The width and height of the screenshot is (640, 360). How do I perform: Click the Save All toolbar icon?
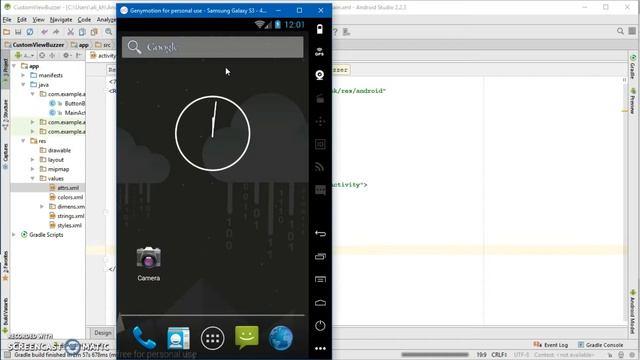[18, 32]
